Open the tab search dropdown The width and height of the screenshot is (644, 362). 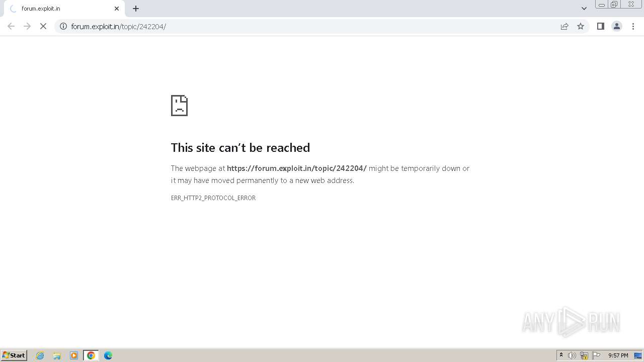[584, 9]
